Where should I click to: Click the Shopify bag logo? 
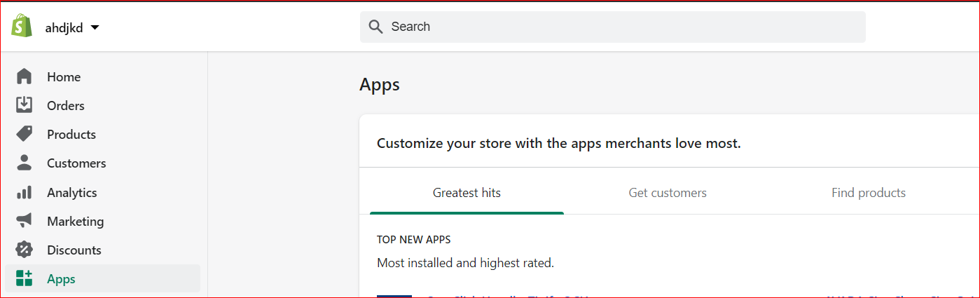(x=22, y=26)
